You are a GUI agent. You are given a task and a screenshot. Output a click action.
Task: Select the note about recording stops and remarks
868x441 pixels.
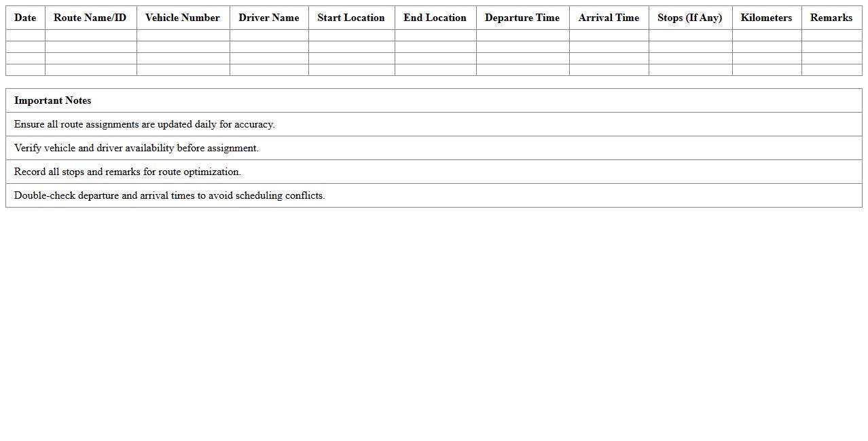point(128,172)
